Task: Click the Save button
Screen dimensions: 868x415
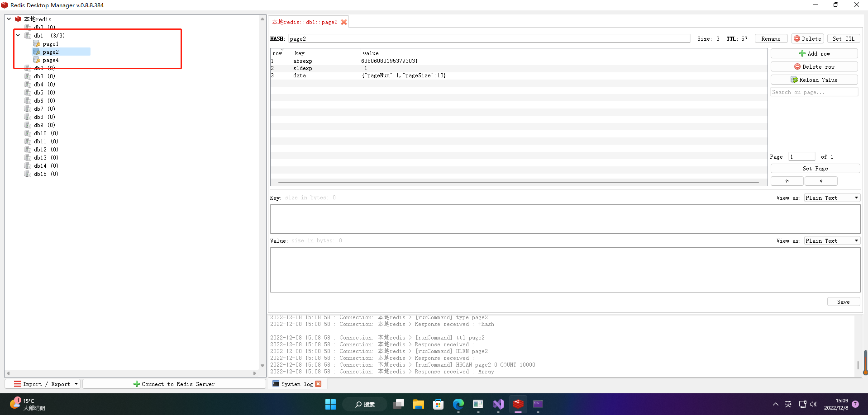Action: click(843, 302)
